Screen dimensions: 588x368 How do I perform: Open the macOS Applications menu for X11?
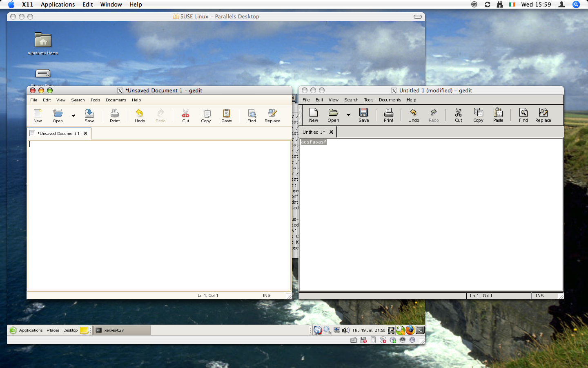tap(58, 4)
